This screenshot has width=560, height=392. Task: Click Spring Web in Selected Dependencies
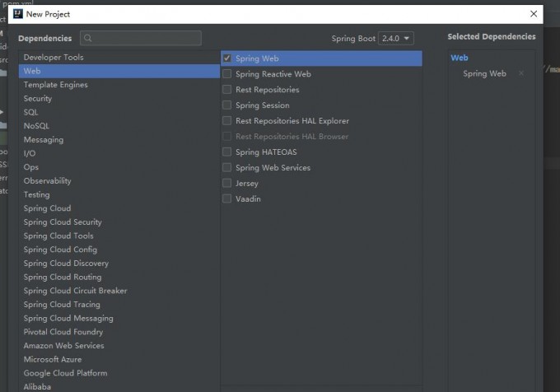484,73
